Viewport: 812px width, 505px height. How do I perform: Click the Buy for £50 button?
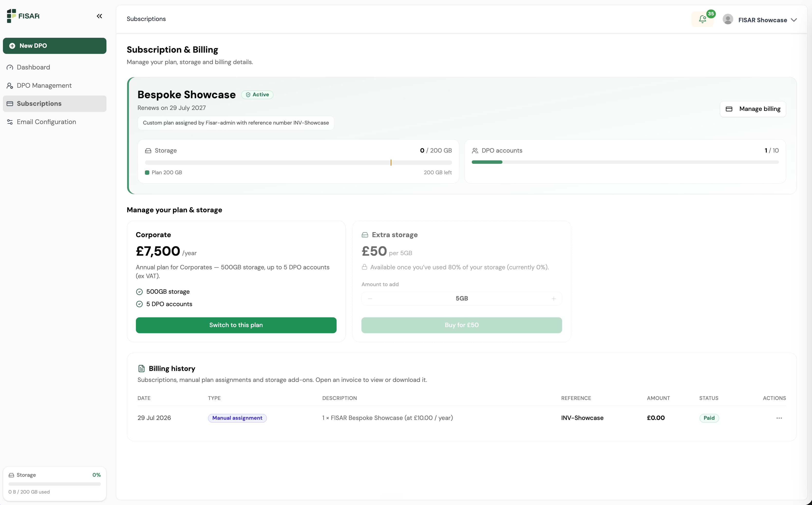pyautogui.click(x=462, y=325)
